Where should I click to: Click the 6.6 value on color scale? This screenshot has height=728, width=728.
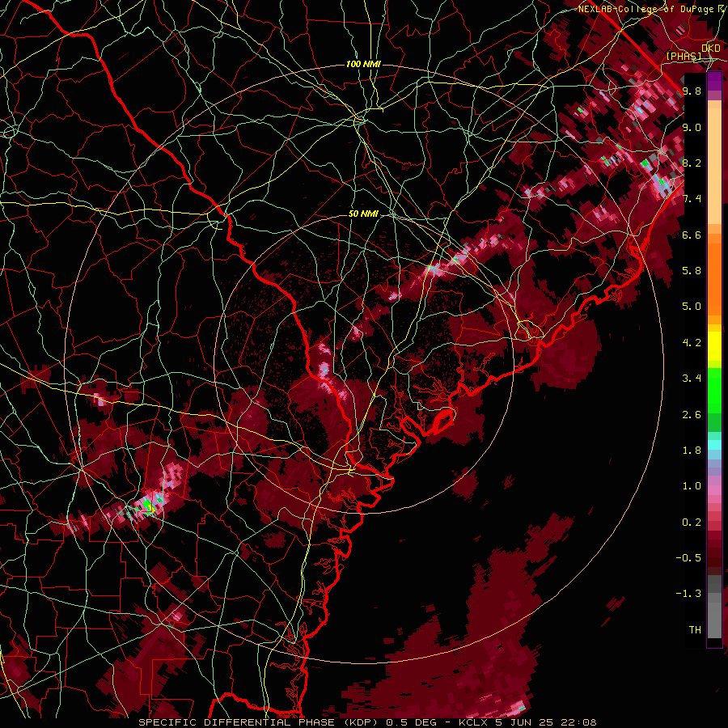click(692, 235)
